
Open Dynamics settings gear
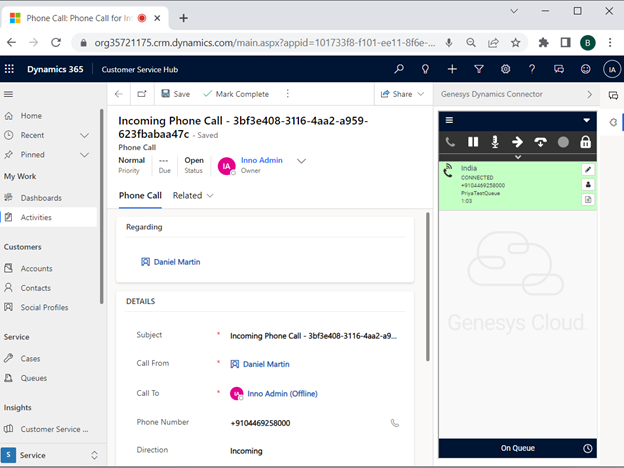point(505,69)
